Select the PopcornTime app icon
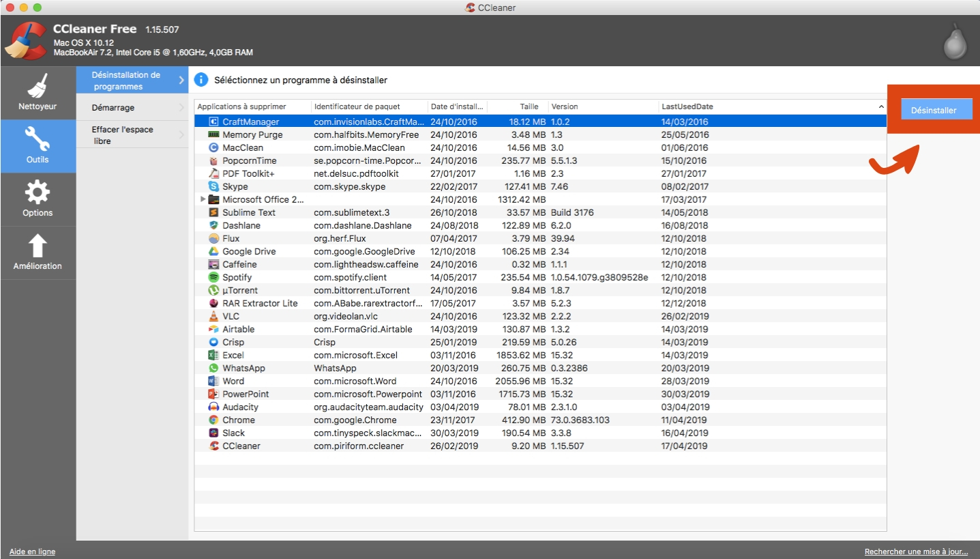 point(213,160)
